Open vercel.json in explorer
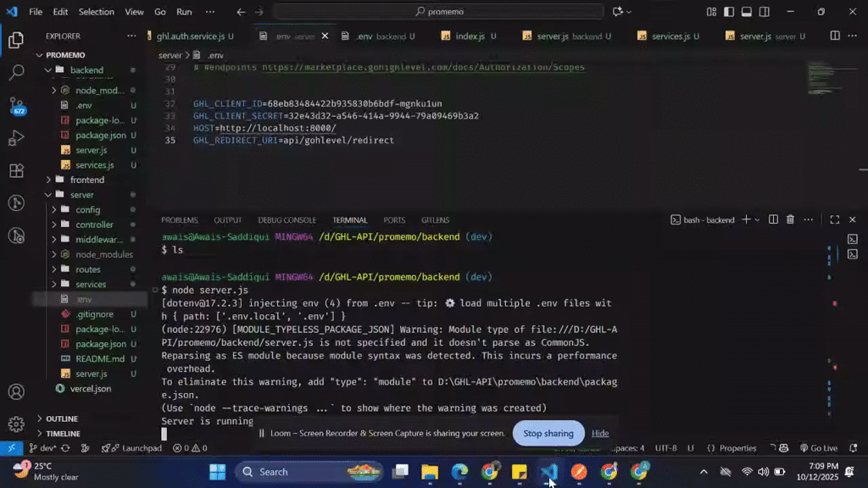This screenshot has width=868, height=488. coord(90,388)
